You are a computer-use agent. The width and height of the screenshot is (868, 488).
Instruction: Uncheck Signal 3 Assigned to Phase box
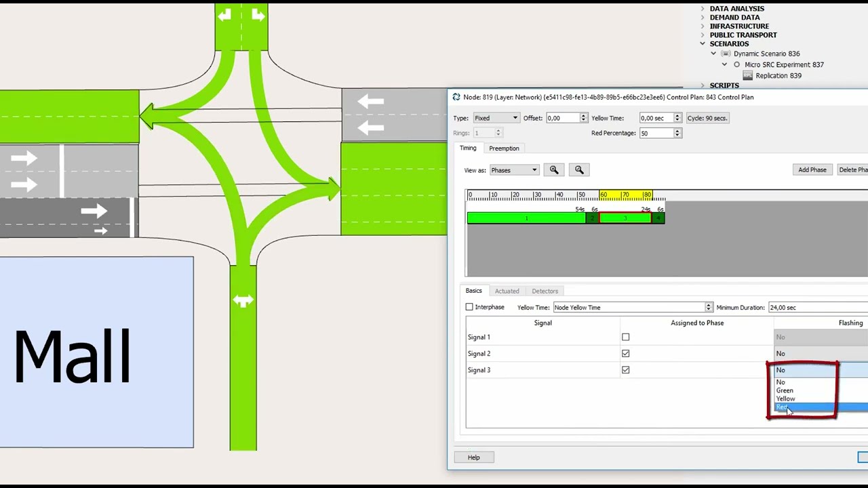click(x=625, y=370)
